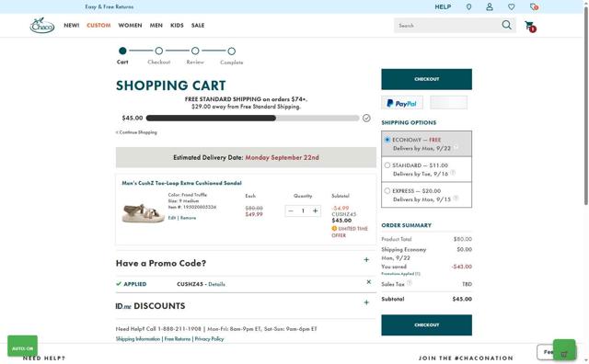589x364 pixels.
Task: Click the Economy shipping info icon
Action: coord(456,147)
